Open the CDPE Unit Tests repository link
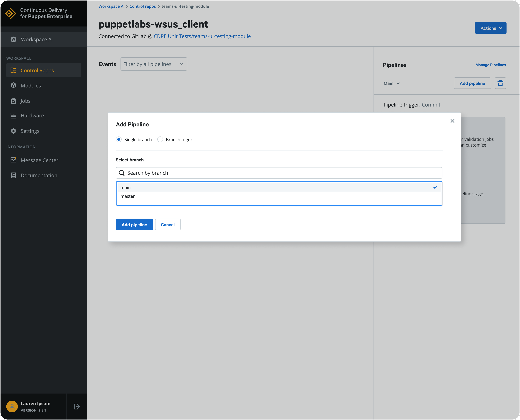Screen dimensions: 520x420 tap(202, 36)
